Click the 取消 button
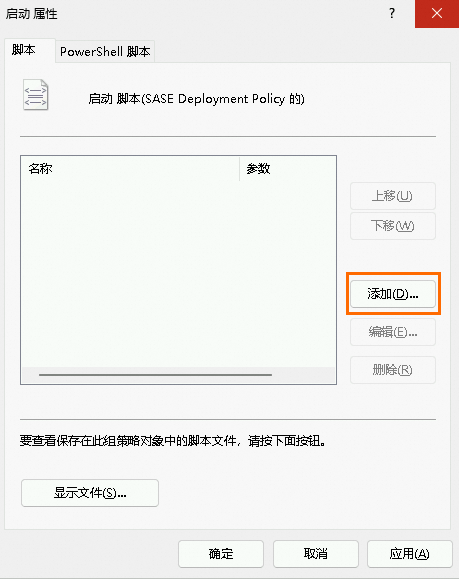 coord(316,554)
